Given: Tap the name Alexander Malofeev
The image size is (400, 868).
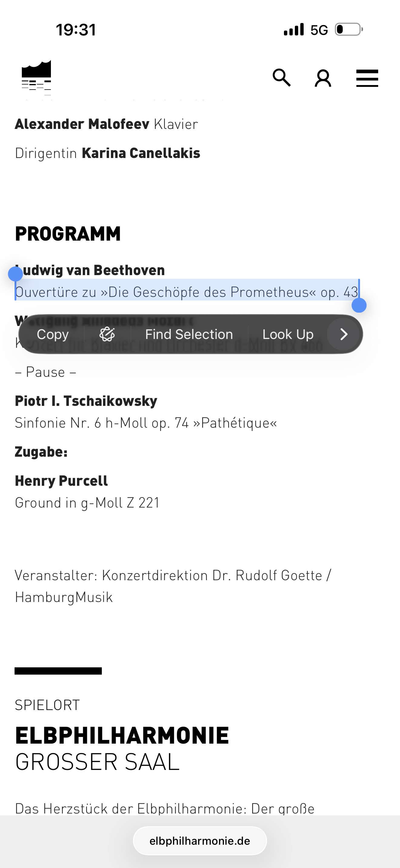Looking at the screenshot, I should point(82,124).
